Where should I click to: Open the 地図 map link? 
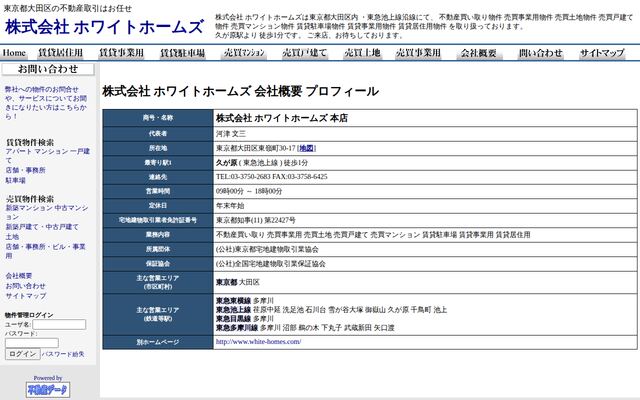pos(307,149)
